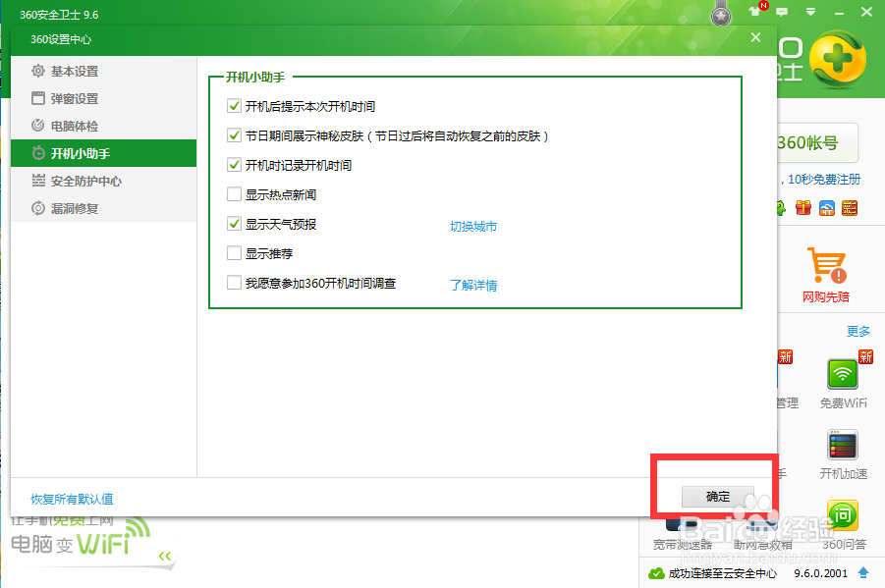The width and height of the screenshot is (885, 588).
Task: Open the medal icon in title bar
Action: (721, 16)
